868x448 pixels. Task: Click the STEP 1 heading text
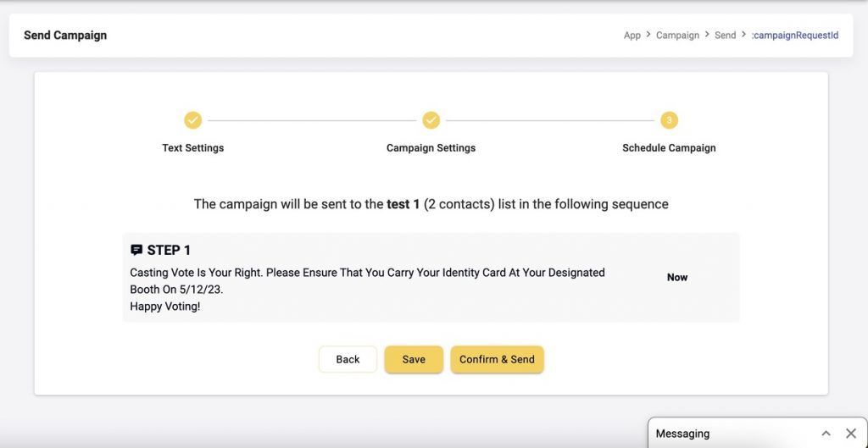(169, 250)
